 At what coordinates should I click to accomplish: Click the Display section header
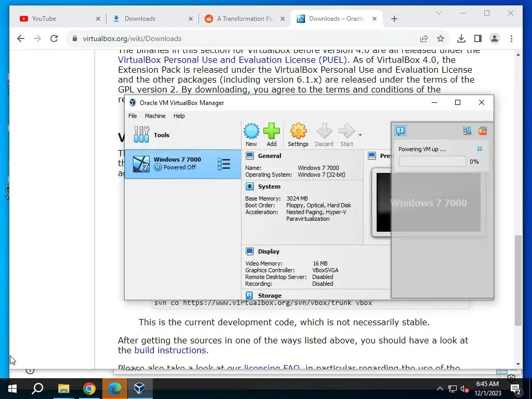coord(269,251)
